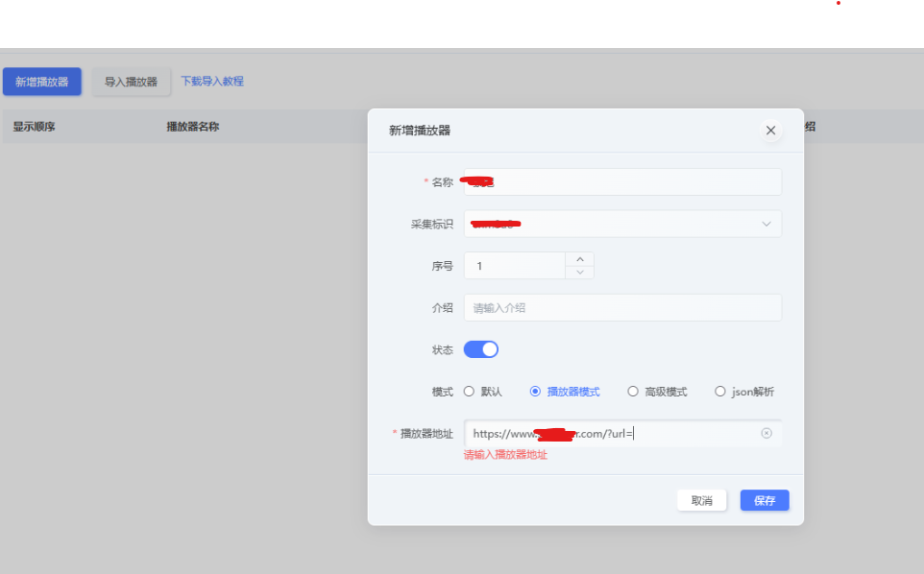Click the 新增播放器 dialog title text
This screenshot has width=924, height=574.
point(420,131)
